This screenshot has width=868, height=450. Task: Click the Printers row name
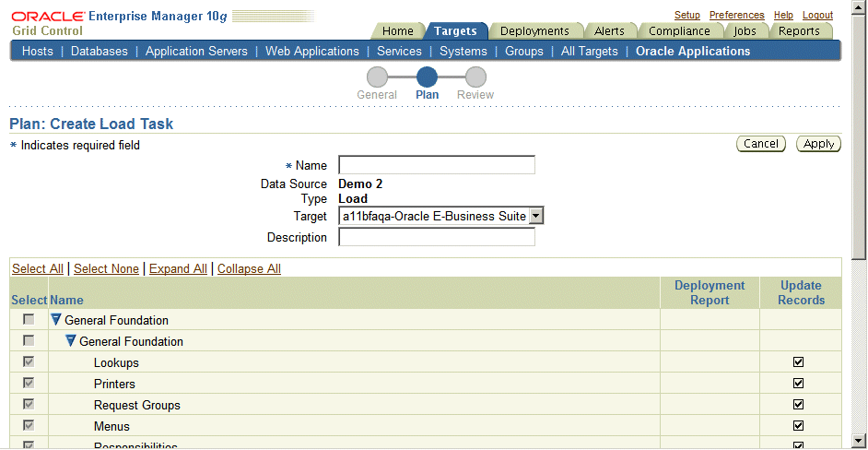[114, 384]
